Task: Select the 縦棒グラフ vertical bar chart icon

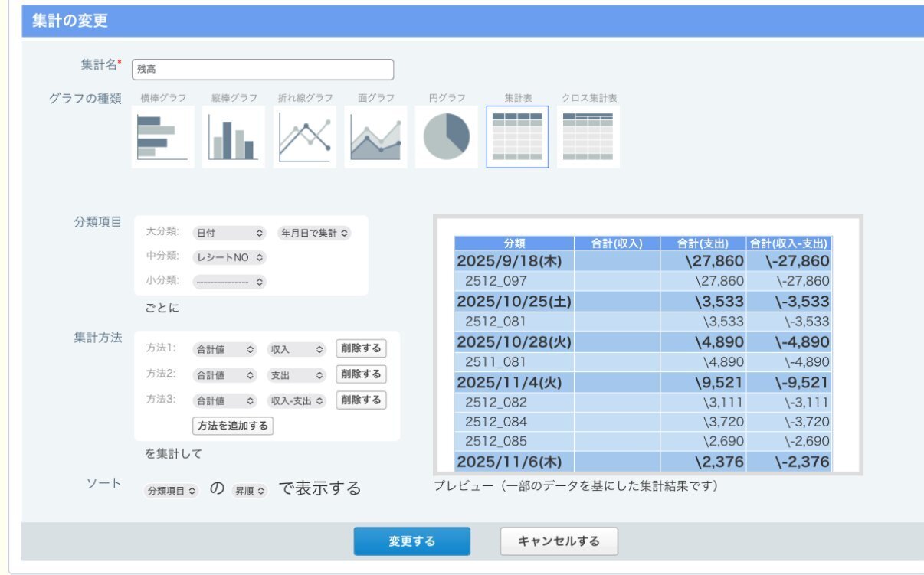Action: point(233,137)
